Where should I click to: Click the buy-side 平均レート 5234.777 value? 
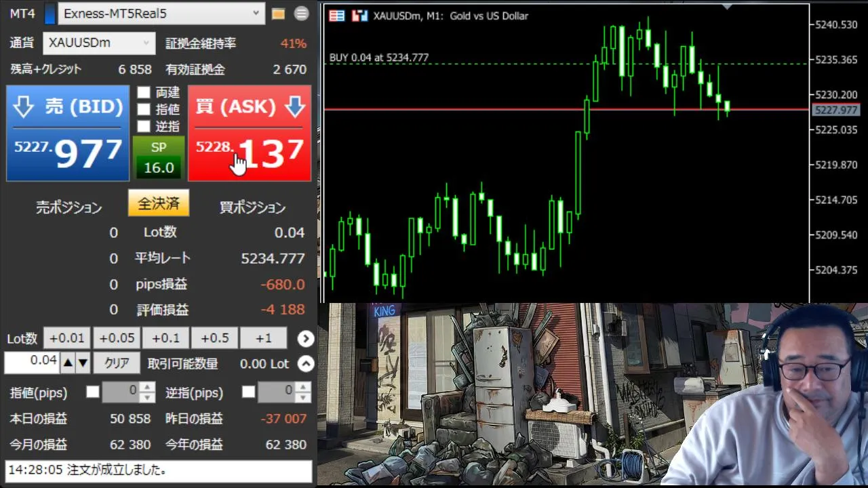pos(273,258)
